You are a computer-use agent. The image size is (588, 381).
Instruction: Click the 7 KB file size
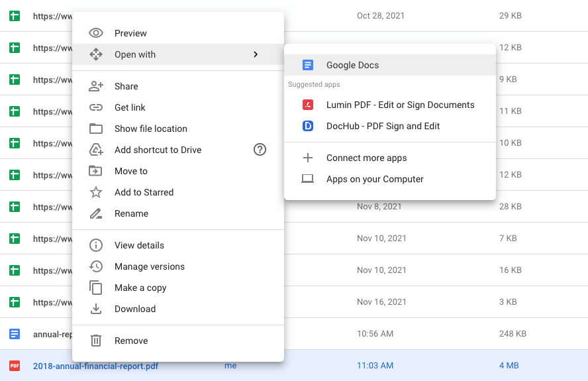(508, 239)
